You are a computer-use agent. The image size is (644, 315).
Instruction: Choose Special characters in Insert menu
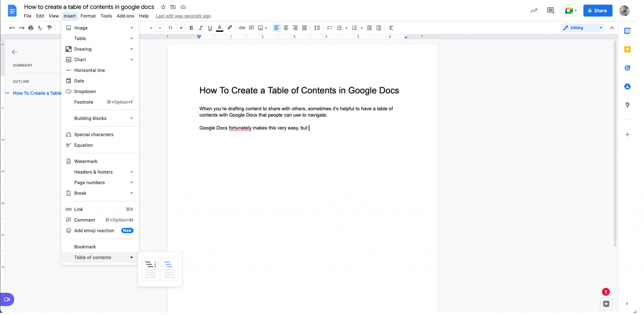pos(100,135)
